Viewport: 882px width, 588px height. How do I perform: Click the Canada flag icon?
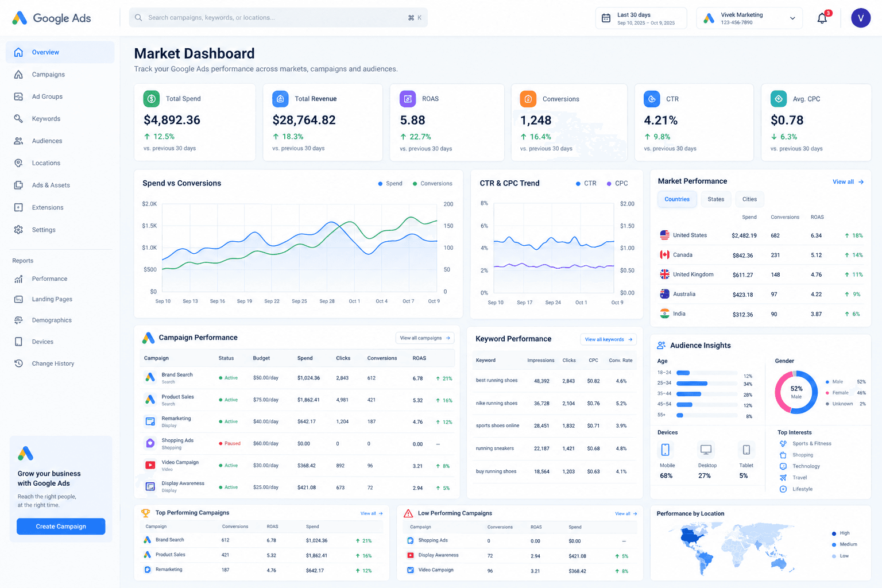pos(665,254)
